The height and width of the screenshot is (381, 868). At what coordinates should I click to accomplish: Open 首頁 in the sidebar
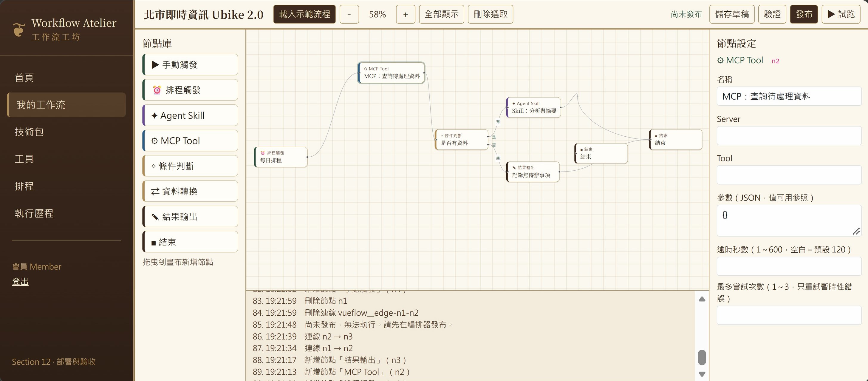66,78
